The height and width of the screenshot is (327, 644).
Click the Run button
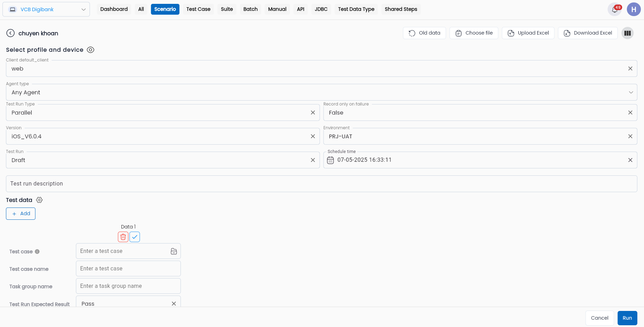click(x=627, y=318)
